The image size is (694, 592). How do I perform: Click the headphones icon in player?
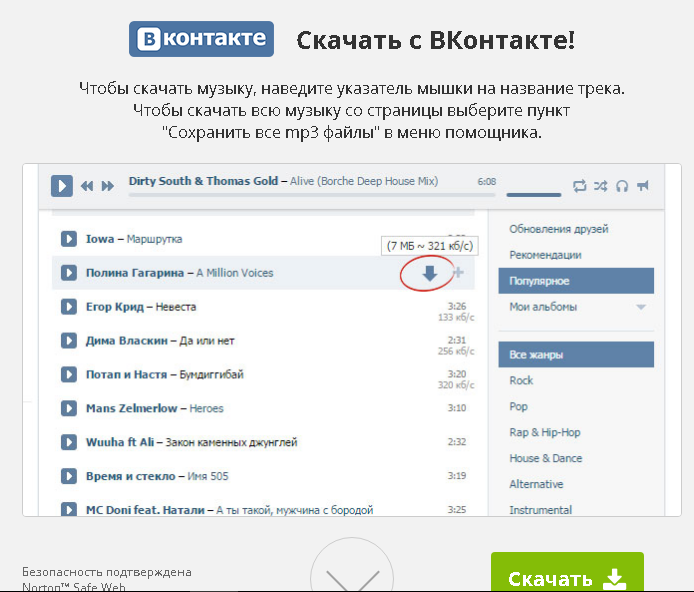[x=622, y=186]
